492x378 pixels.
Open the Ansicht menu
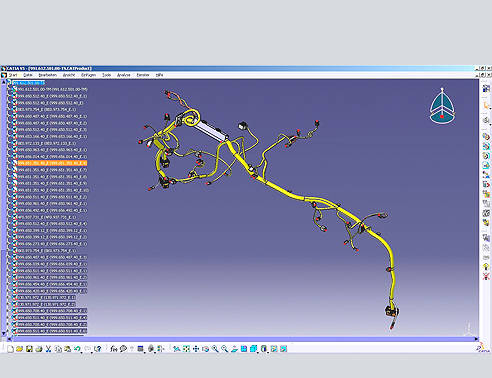point(69,75)
